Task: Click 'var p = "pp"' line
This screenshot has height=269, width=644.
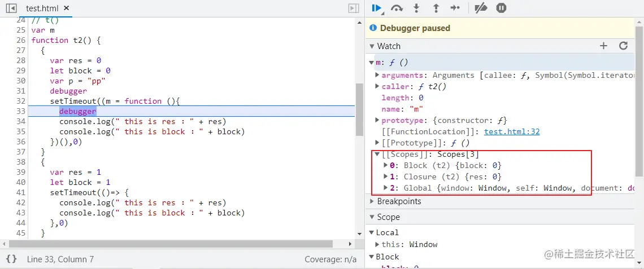Action: [77, 81]
